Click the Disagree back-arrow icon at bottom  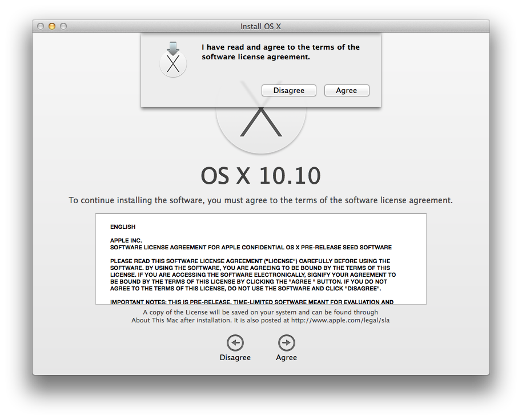click(235, 342)
